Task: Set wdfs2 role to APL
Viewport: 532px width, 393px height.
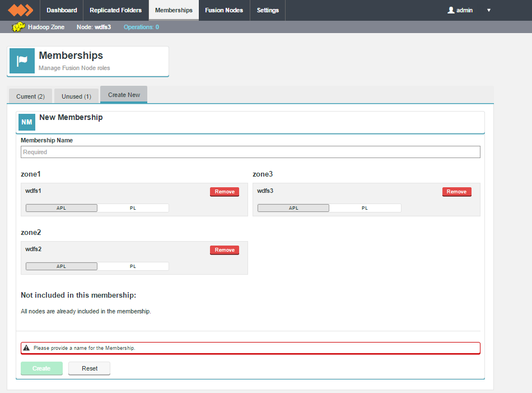Action: [62, 266]
